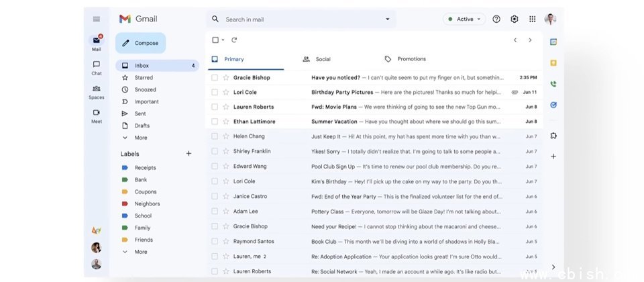Open the red Neighbors label
This screenshot has width=644, height=282.
pyautogui.click(x=147, y=203)
